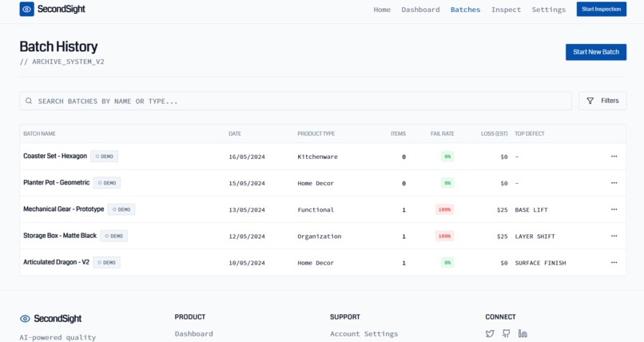The width and height of the screenshot is (644, 342).
Task: Select Batches in the top navigation
Action: pyautogui.click(x=465, y=10)
